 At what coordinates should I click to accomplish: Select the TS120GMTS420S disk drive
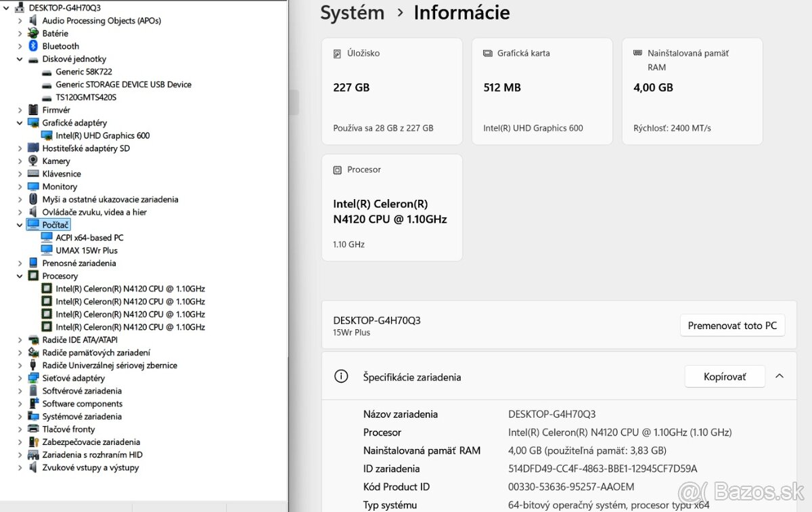point(85,97)
